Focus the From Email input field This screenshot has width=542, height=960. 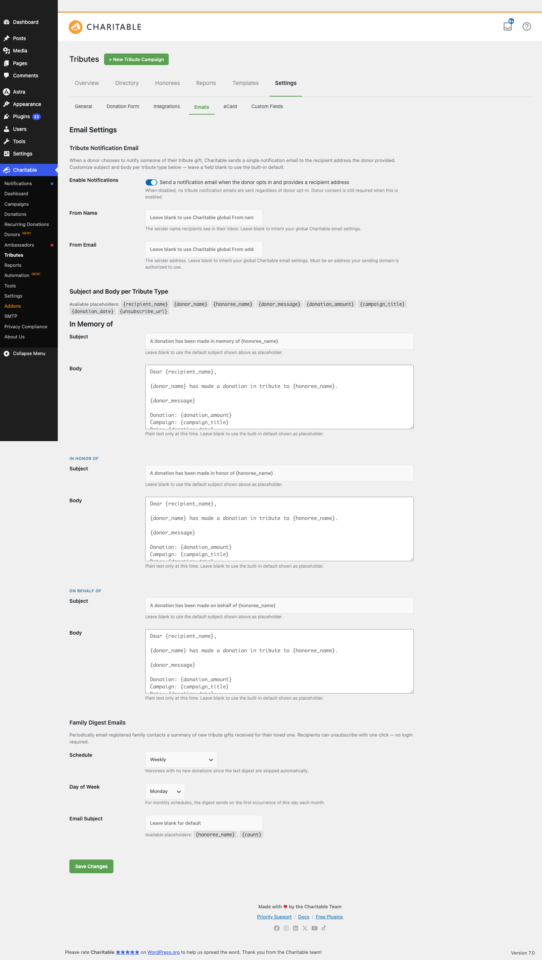pyautogui.click(x=204, y=249)
